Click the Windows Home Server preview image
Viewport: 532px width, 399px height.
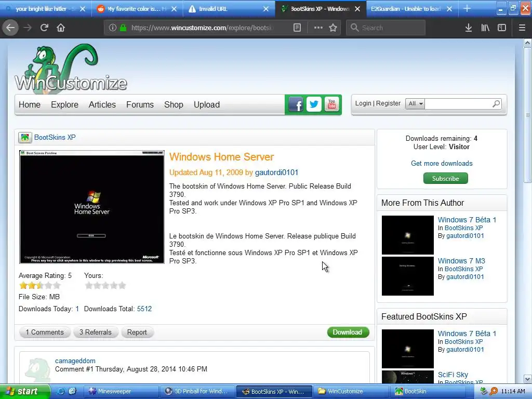(91, 207)
